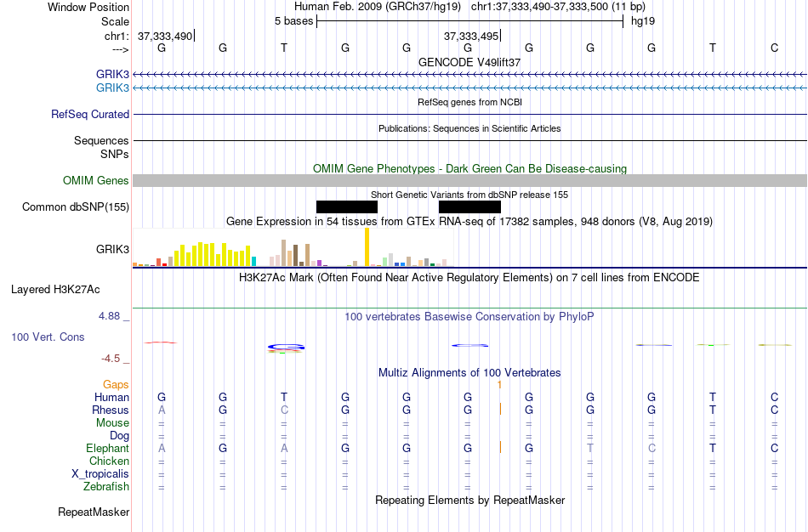Select the black GRIK3 GTEx expression label
Image resolution: width=808 pixels, height=532 pixels.
(112, 249)
